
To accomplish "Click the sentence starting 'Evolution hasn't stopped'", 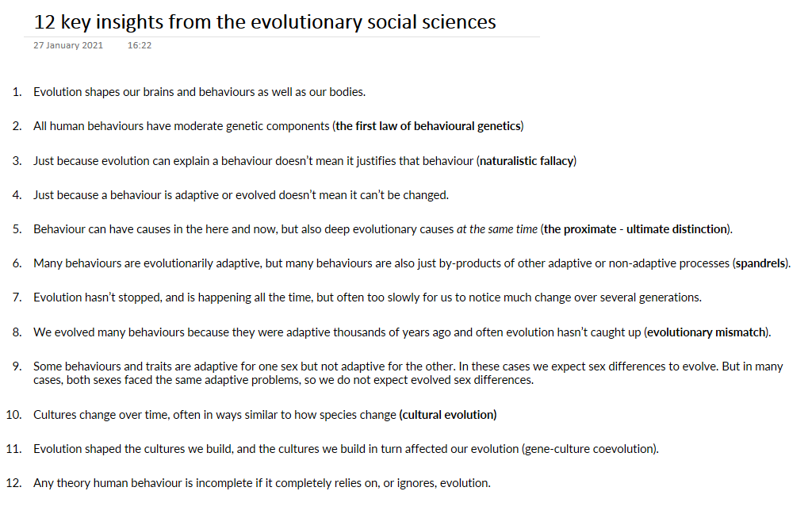I will tap(367, 297).
